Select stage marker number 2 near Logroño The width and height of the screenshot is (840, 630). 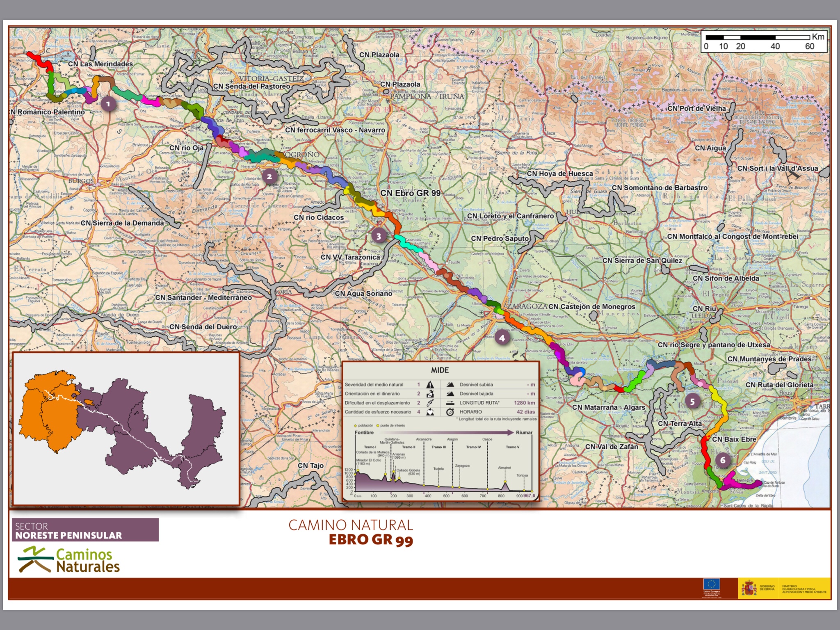tap(269, 177)
